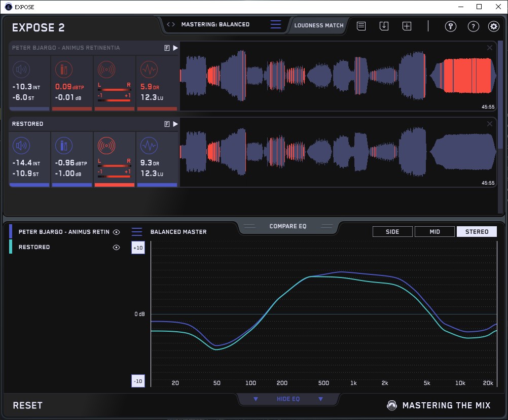Select the peak meter icon on RESTORED track

tap(64, 146)
